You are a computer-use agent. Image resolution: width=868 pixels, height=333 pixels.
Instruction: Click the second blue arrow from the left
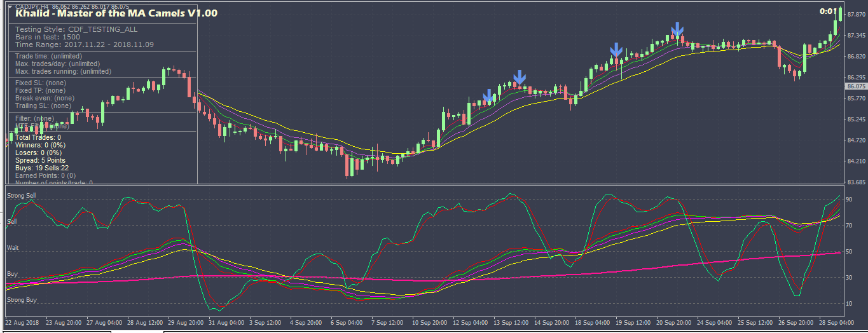520,78
